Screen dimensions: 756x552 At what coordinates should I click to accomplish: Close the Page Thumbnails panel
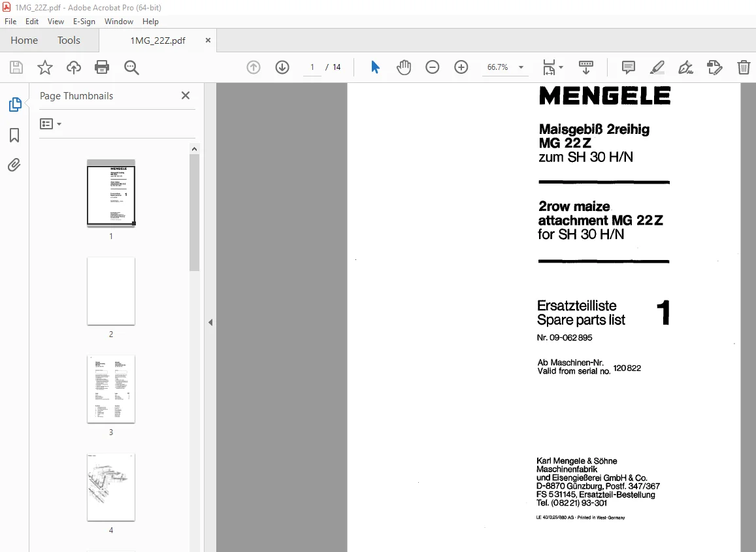click(x=186, y=95)
